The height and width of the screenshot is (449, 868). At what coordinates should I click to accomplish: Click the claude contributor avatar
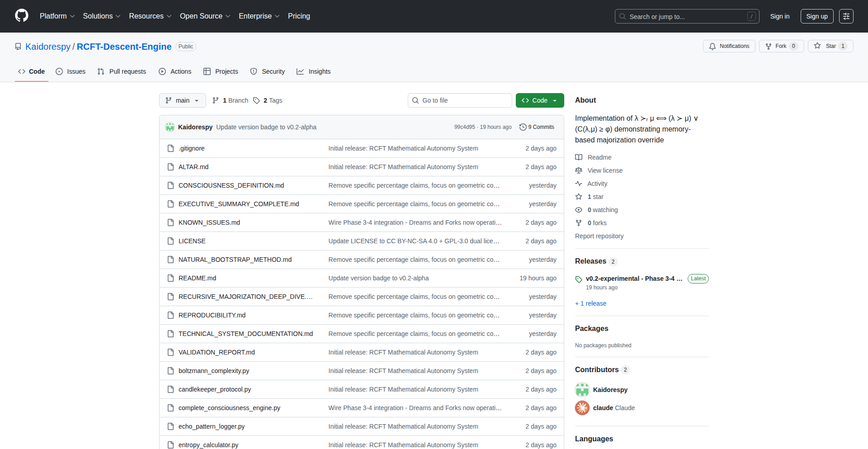coord(582,408)
